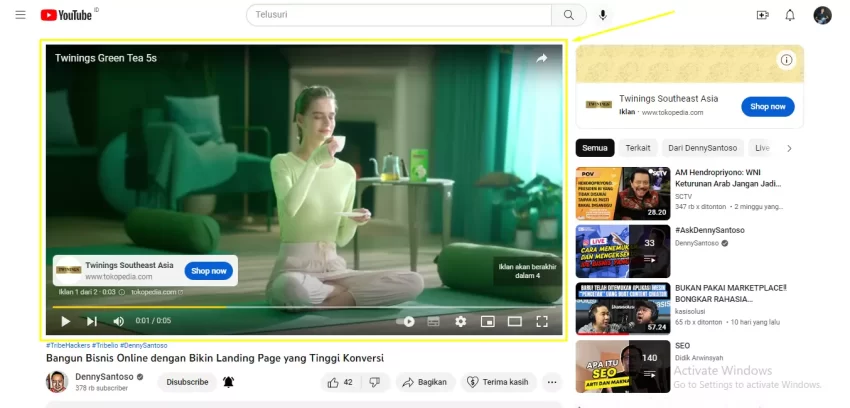Open the SEO playlist thumbnail
The width and height of the screenshot is (850, 408).
tap(623, 367)
